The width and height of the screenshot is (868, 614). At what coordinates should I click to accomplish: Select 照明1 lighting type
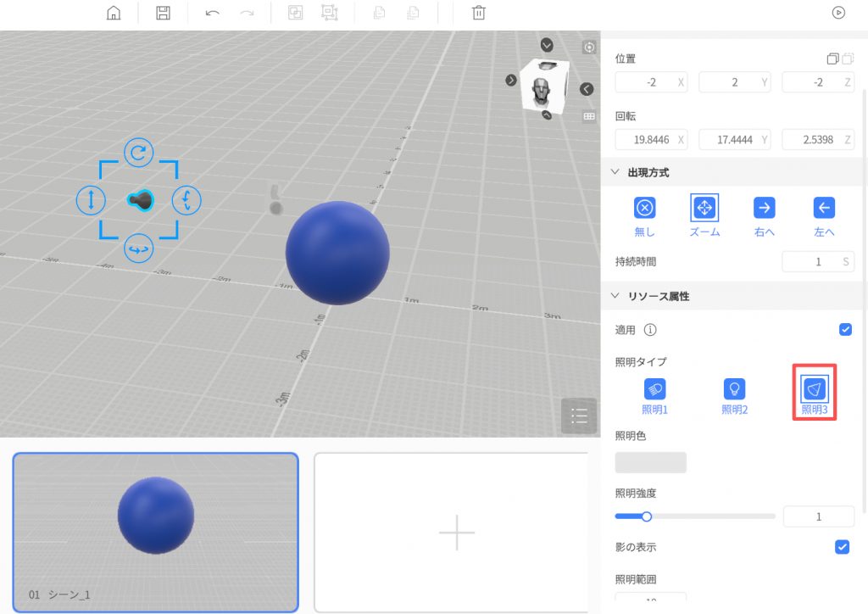pos(654,389)
